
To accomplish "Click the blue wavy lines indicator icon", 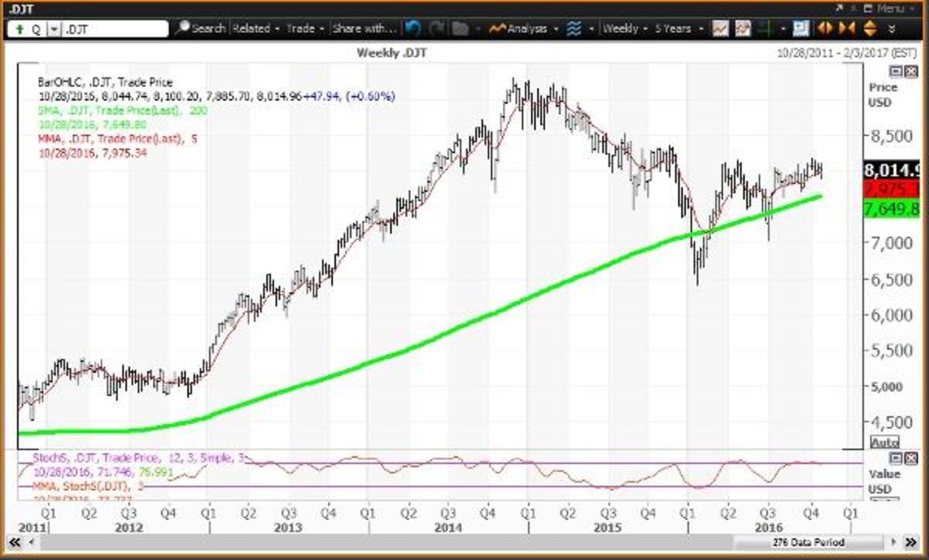I will [574, 29].
